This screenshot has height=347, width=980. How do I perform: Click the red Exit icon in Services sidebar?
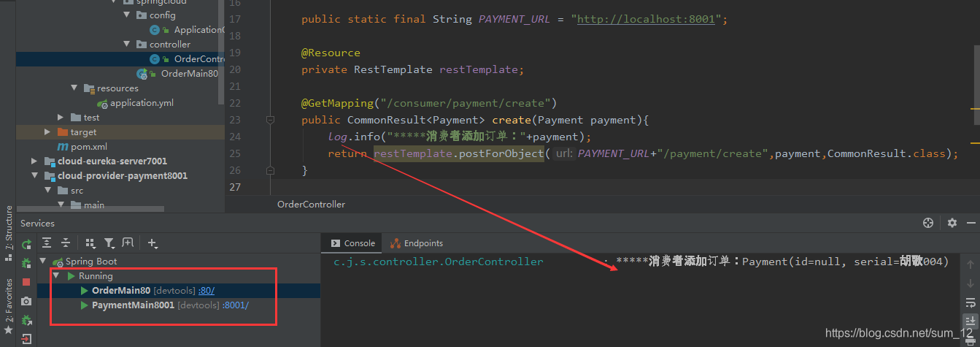(27, 339)
